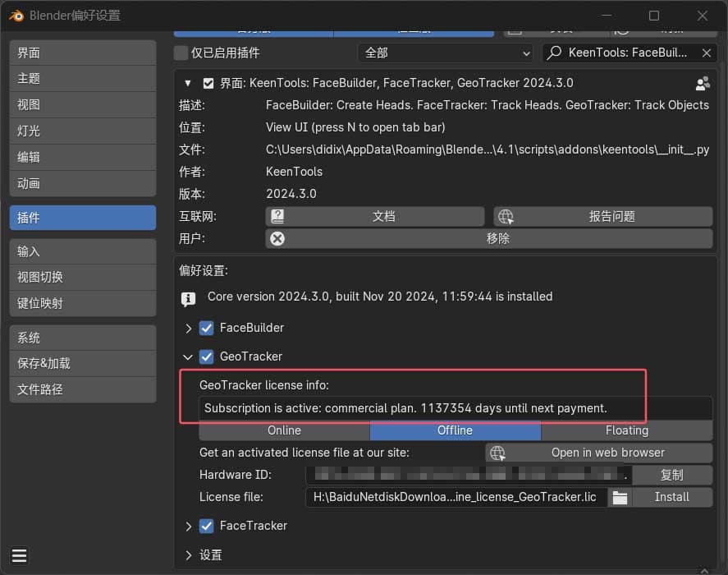This screenshot has width=728, height=575.
Task: Click the Blender logo in title bar
Action: coord(16,16)
